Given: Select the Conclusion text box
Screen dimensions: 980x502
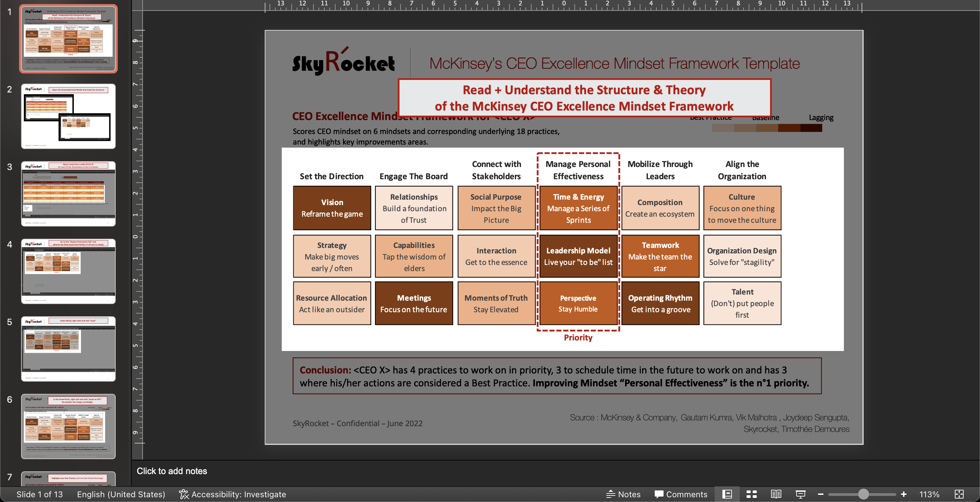Looking at the screenshot, I should pos(557,376).
